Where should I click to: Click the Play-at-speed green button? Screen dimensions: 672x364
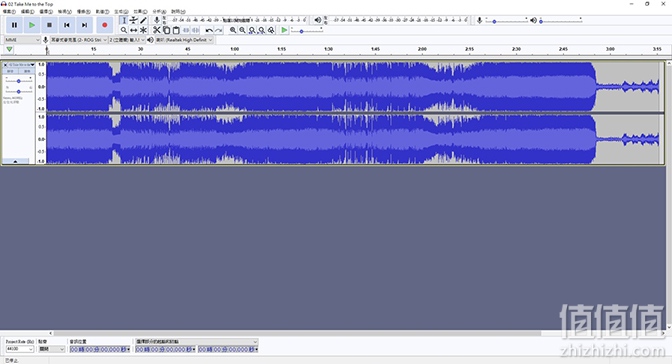pos(284,30)
